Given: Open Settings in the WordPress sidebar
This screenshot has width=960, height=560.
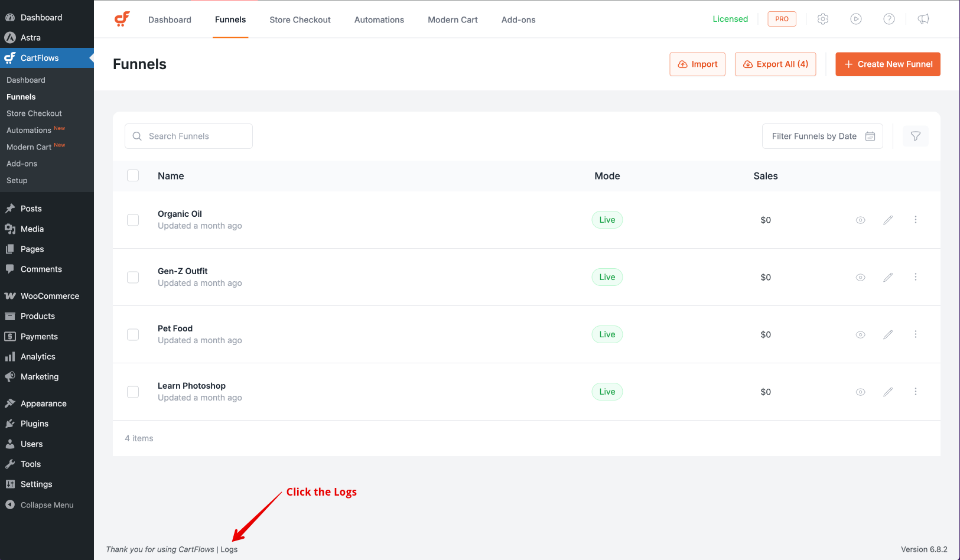Looking at the screenshot, I should coord(47,484).
